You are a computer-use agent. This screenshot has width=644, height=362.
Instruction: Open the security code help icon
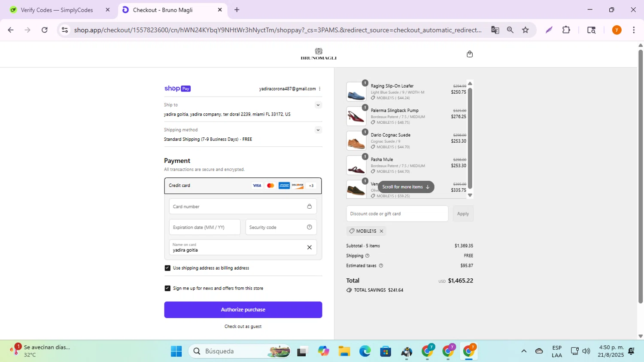[x=309, y=227]
